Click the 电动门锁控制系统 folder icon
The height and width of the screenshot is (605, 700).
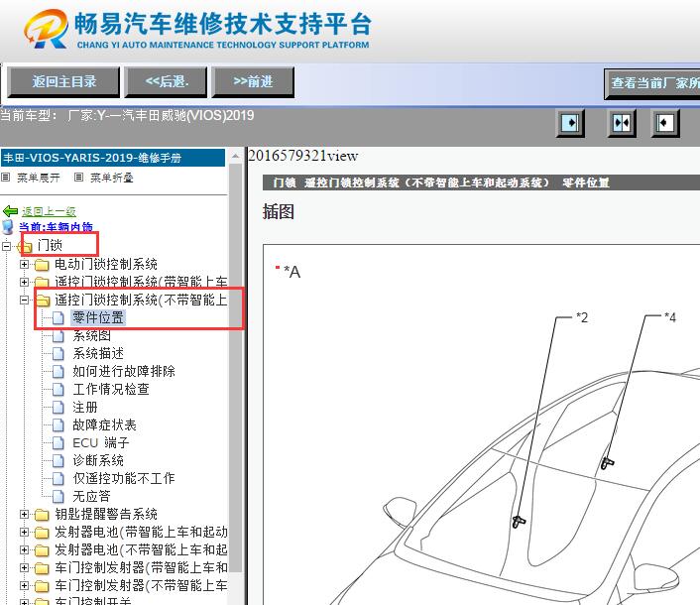(42, 265)
